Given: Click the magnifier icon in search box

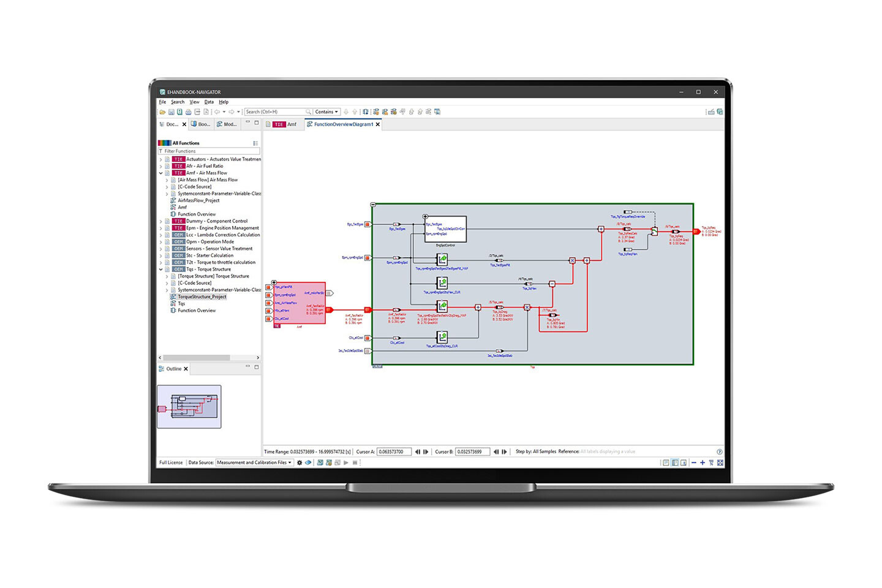Looking at the screenshot, I should (x=308, y=112).
